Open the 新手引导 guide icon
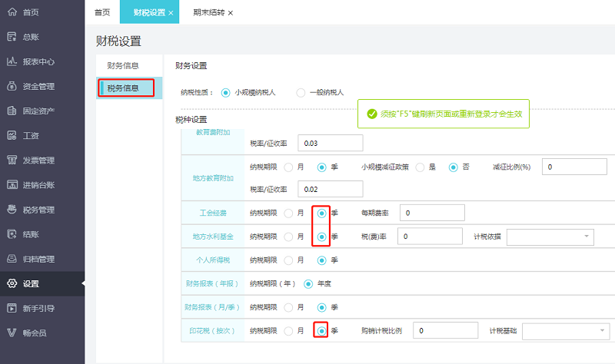This screenshot has height=364, width=615. (12, 309)
